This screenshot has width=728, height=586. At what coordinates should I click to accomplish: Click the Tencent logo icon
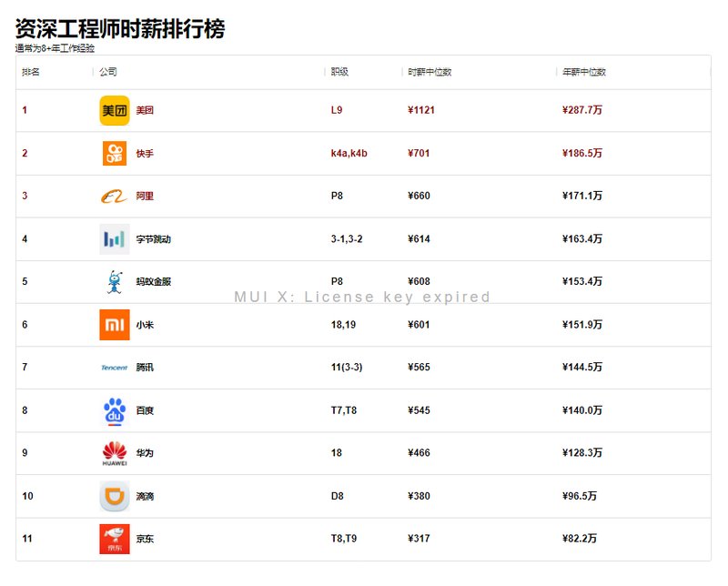point(115,368)
